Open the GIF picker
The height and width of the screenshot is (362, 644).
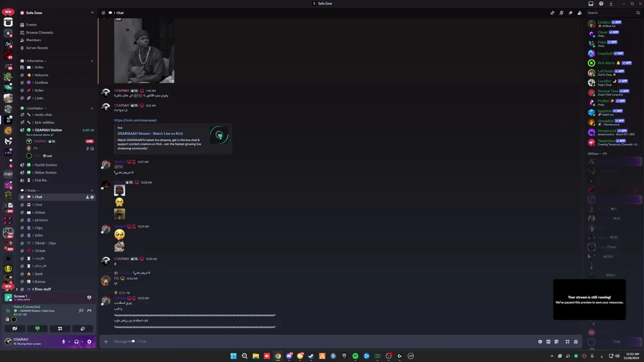tap(548, 342)
